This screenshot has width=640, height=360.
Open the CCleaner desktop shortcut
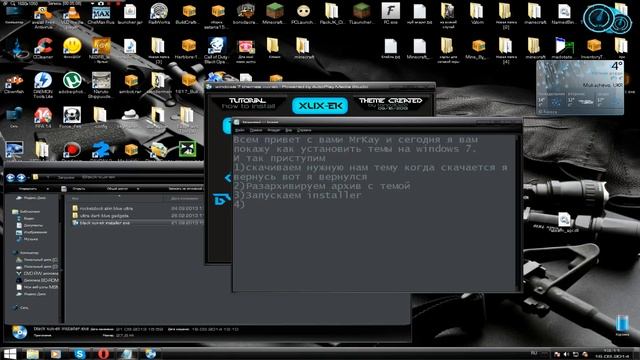point(43,49)
